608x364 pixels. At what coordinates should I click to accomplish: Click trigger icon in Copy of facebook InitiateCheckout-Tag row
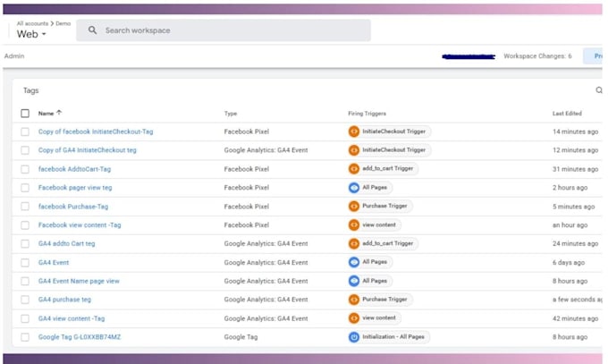[354, 131]
